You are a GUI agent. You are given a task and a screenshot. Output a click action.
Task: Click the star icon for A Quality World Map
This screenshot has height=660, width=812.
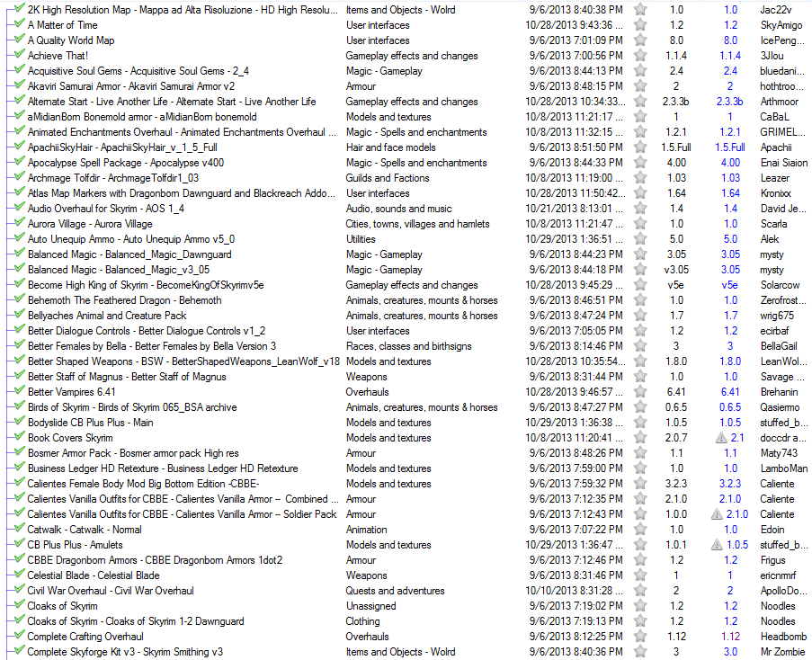[640, 40]
